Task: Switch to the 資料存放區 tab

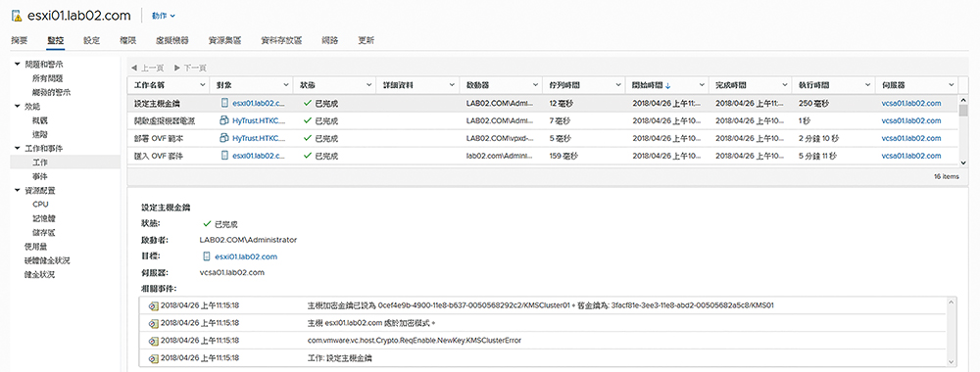Action: [x=281, y=40]
